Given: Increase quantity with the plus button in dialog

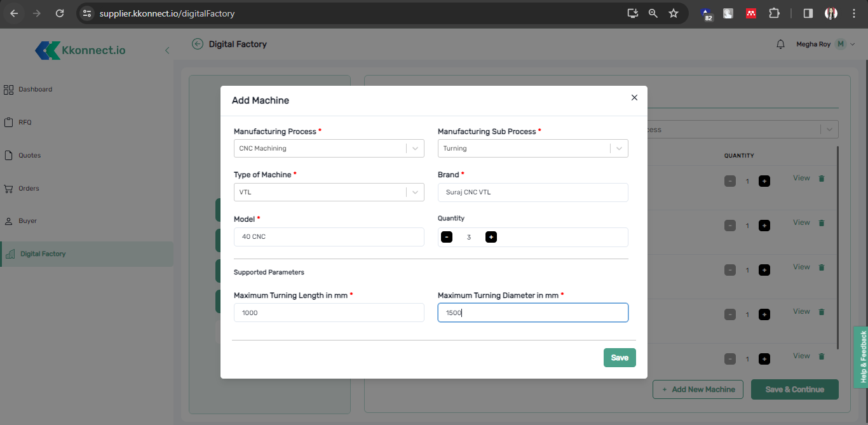Looking at the screenshot, I should (491, 237).
